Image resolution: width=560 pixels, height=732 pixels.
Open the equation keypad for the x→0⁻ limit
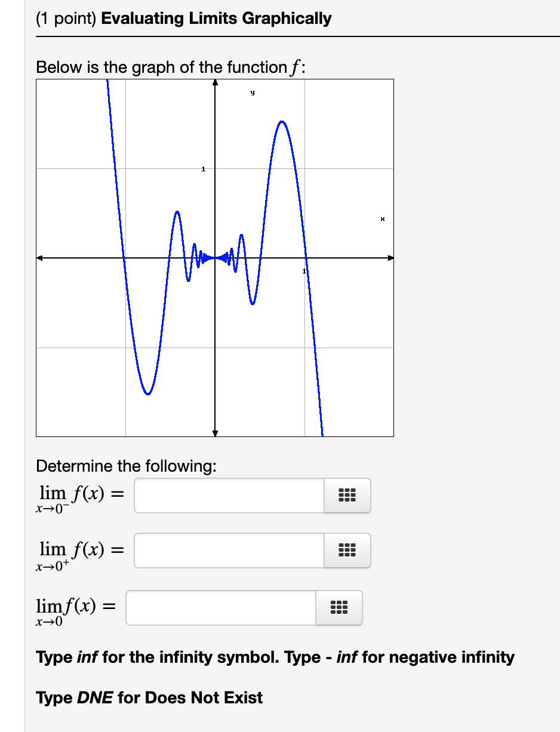point(347,496)
